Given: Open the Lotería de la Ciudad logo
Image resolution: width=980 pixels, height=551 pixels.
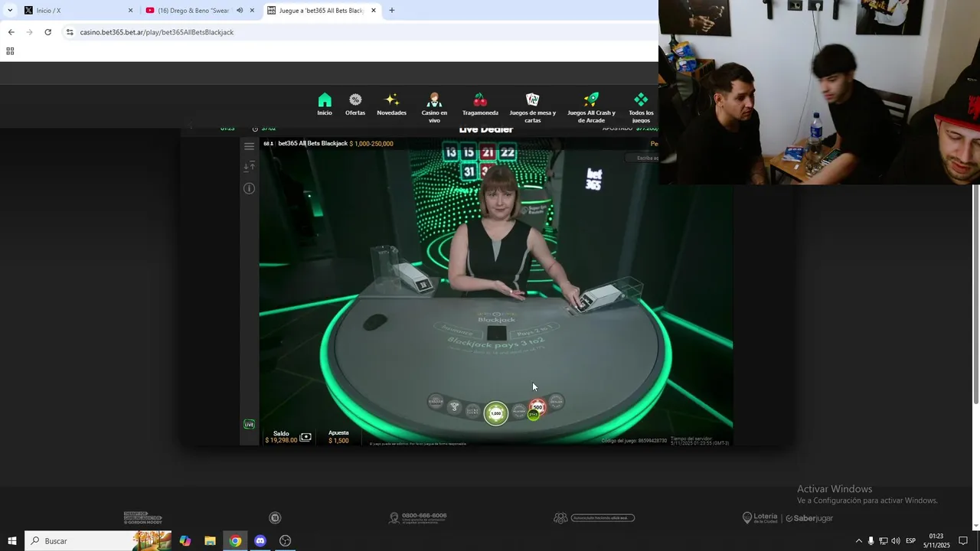Looking at the screenshot, I should pos(760,518).
